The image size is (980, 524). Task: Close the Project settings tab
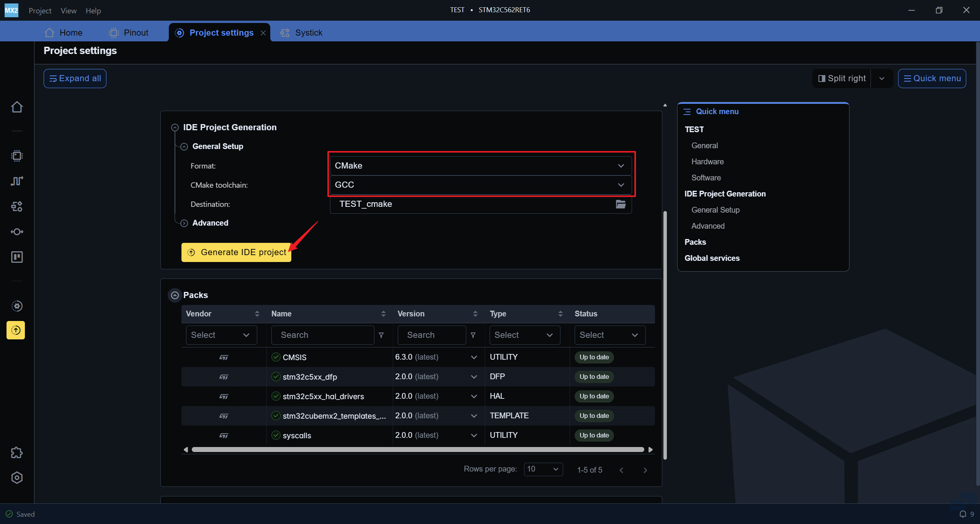coord(263,33)
